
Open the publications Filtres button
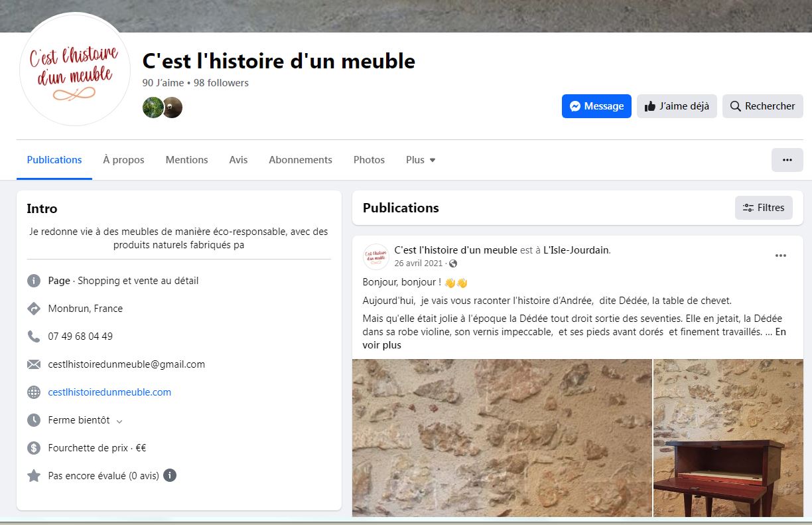(764, 208)
